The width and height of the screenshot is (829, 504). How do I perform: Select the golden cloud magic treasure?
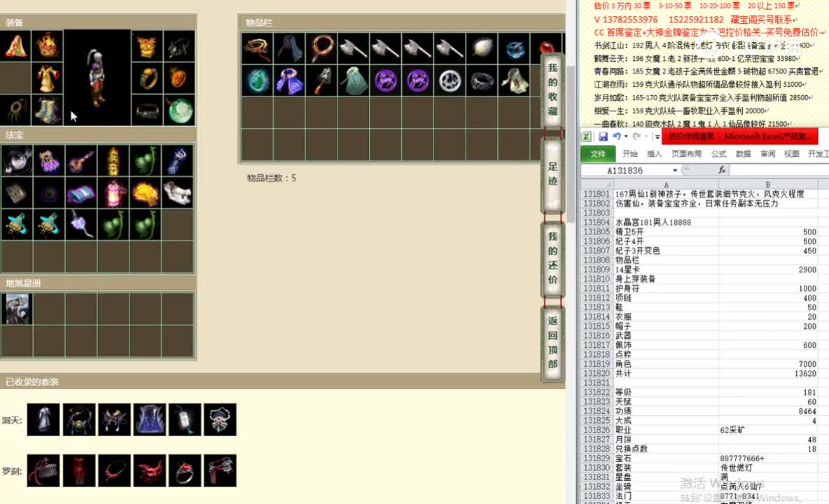coord(146,192)
